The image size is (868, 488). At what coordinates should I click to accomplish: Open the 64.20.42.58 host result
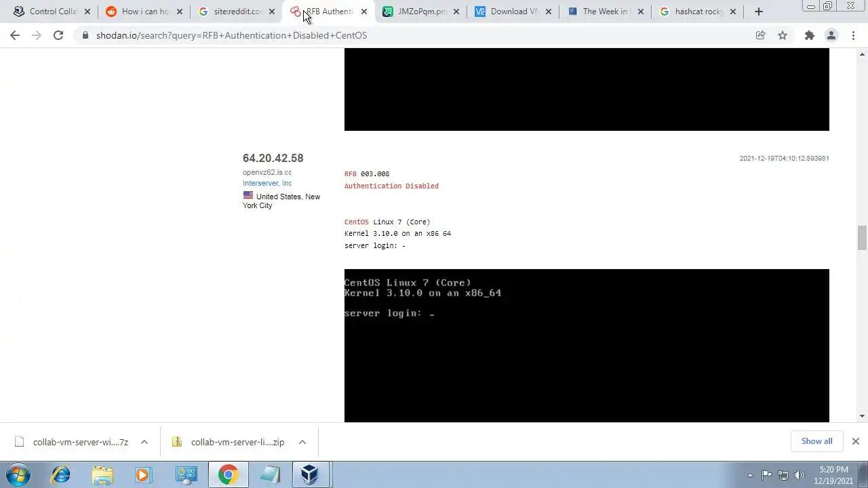tap(273, 158)
